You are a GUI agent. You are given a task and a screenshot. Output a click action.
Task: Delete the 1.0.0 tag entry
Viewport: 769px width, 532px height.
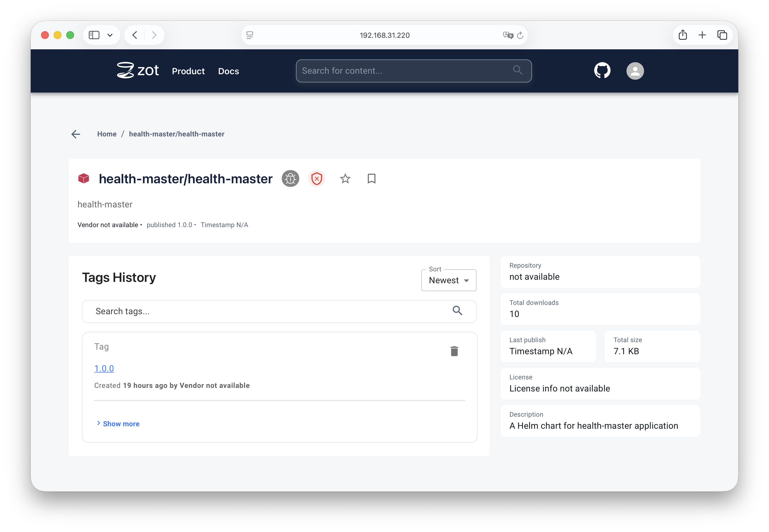click(454, 351)
